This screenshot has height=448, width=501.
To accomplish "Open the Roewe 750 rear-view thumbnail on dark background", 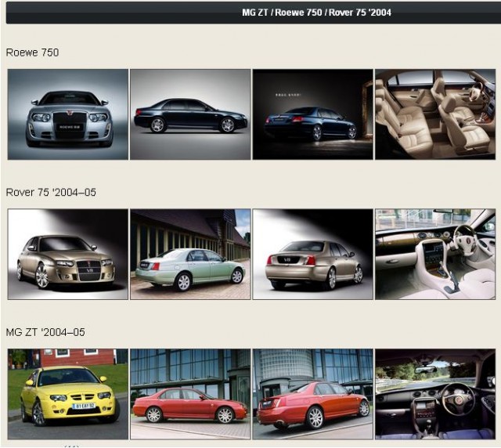I will (x=313, y=114).
